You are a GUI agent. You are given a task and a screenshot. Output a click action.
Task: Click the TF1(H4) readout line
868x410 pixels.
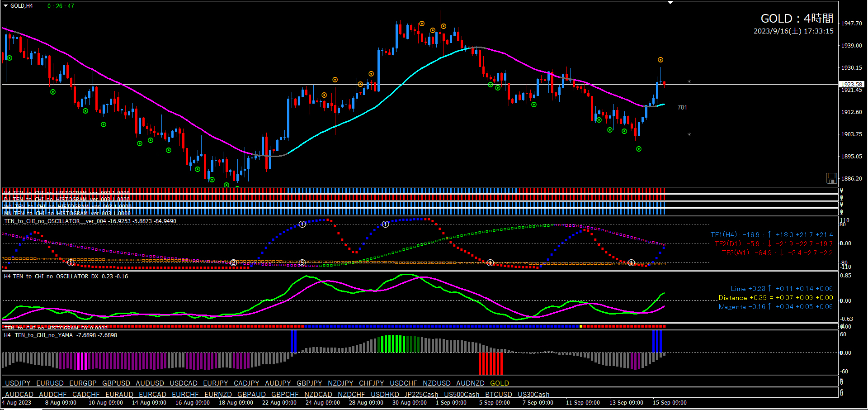point(772,234)
